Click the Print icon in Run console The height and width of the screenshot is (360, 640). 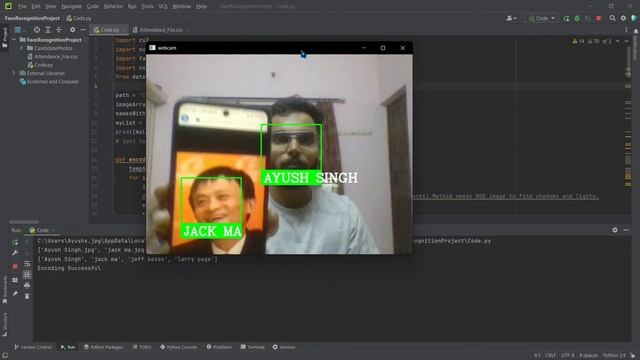27,286
